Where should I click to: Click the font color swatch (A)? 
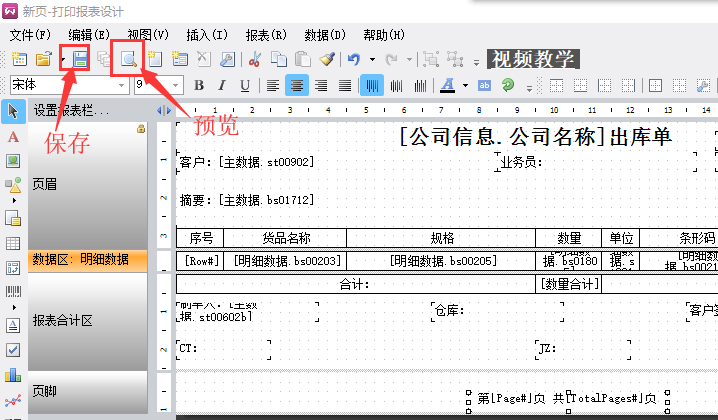(x=448, y=85)
